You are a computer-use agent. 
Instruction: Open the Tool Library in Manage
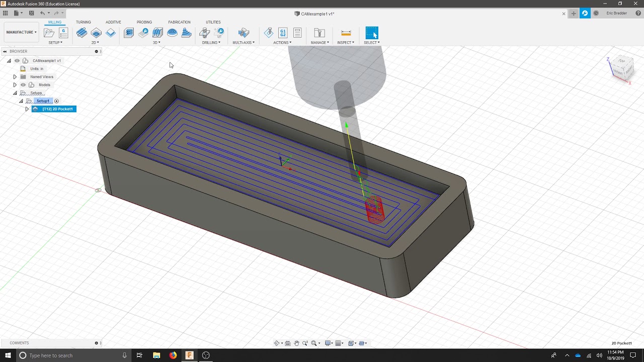319,33
